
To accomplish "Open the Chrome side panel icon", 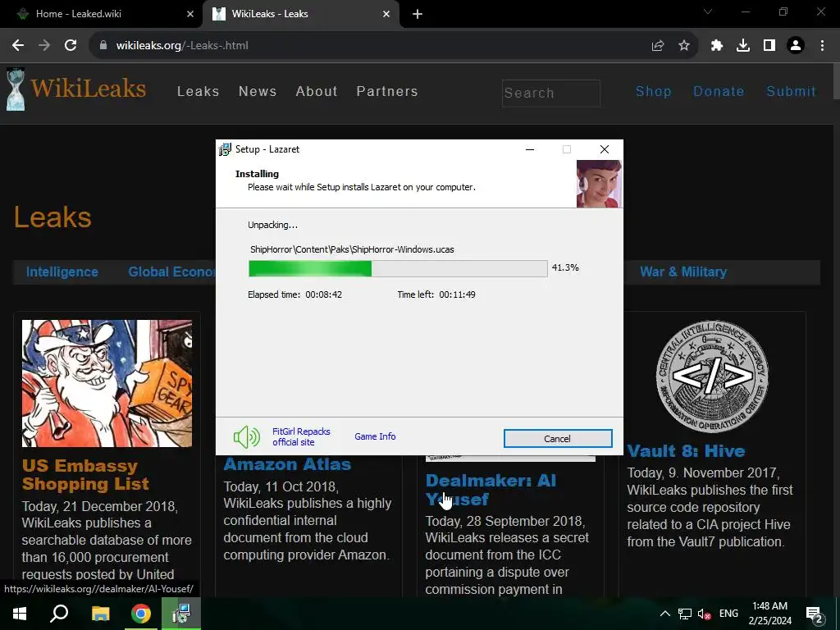I will (769, 46).
